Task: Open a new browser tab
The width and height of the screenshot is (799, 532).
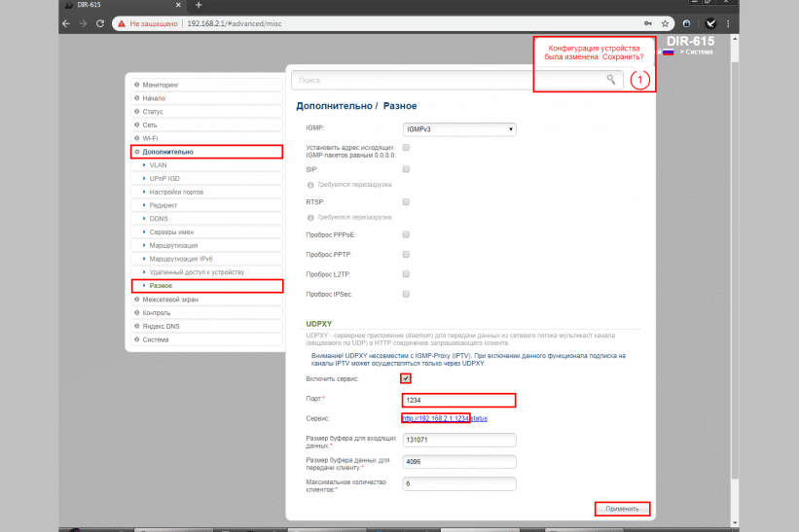Action: [199, 5]
